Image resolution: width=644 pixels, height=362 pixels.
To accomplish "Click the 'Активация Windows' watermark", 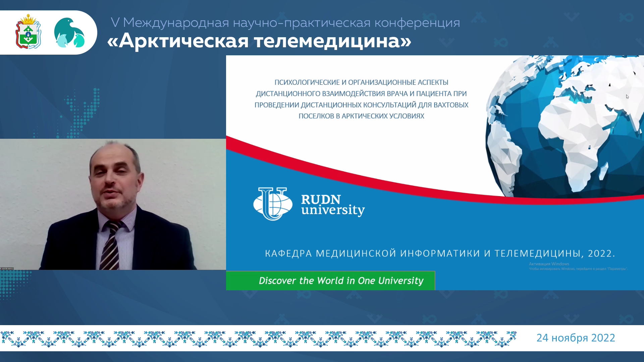I will tap(549, 264).
